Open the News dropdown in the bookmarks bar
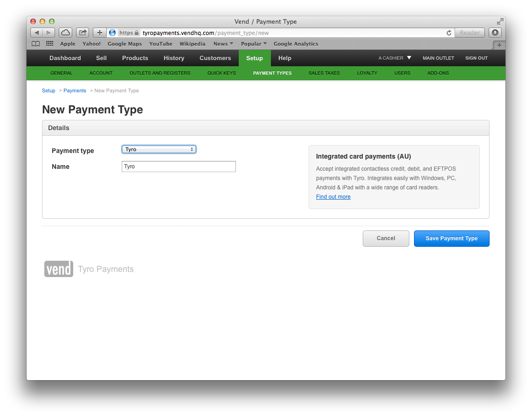Viewport: 532px width, 417px height. click(x=223, y=43)
